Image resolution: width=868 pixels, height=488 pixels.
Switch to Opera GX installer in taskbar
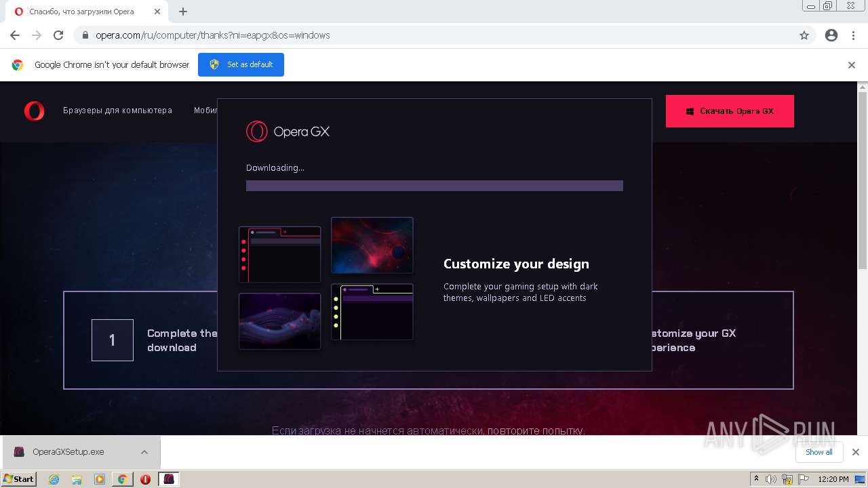(x=168, y=479)
